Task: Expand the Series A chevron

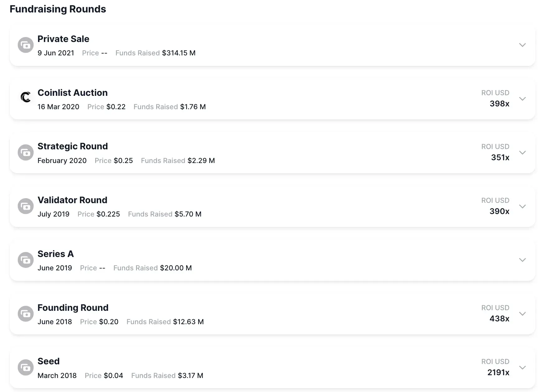Action: pos(523,260)
